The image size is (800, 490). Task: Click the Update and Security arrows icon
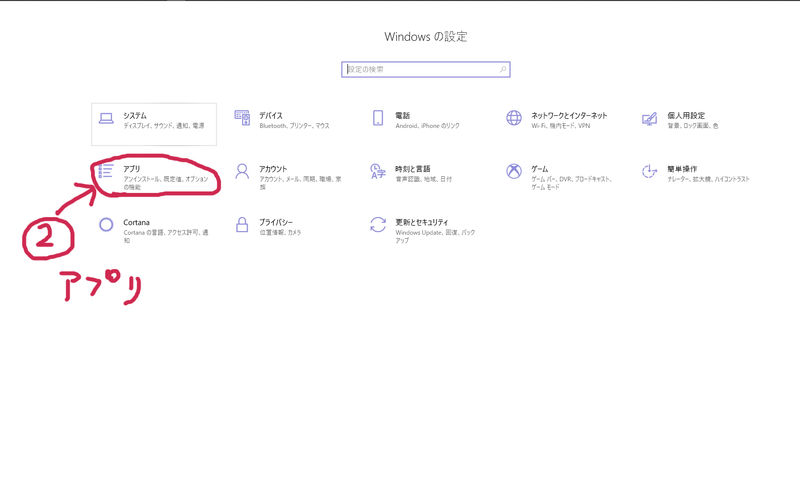point(378,225)
